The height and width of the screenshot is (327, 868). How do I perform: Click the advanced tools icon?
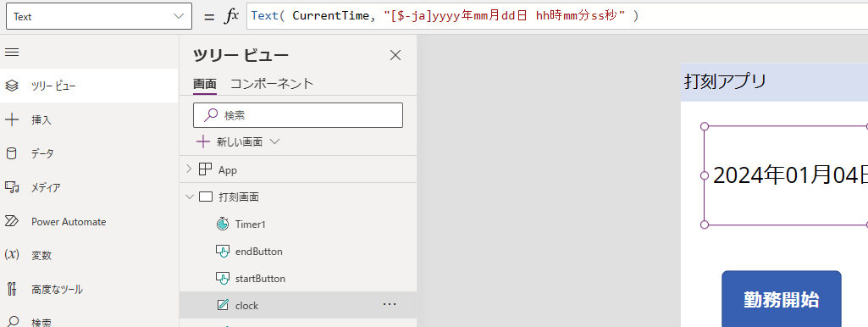click(12, 290)
